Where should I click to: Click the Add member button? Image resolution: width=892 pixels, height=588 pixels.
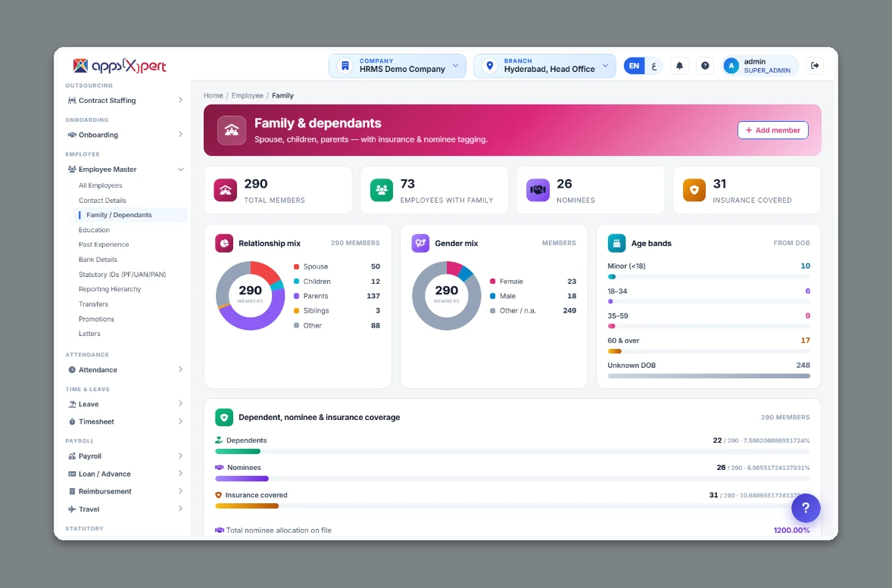772,130
